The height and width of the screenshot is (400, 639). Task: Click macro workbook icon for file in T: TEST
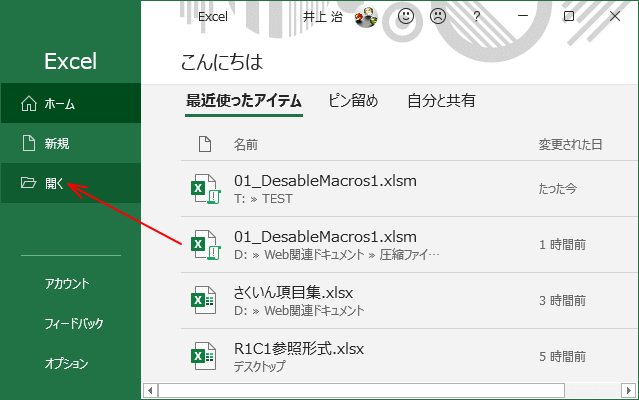[205, 189]
